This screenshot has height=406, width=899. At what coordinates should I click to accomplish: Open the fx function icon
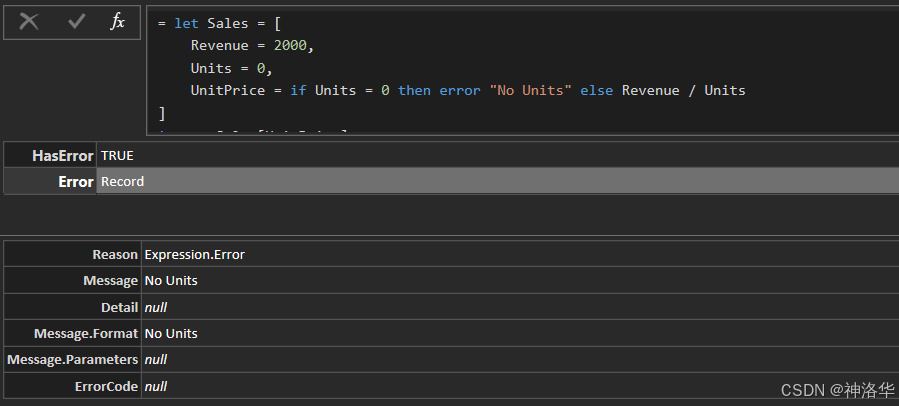(x=117, y=22)
